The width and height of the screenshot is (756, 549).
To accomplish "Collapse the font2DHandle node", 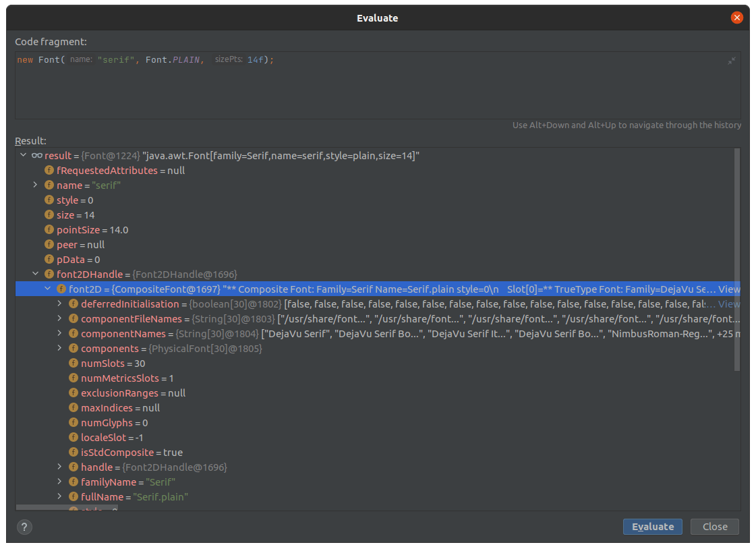I will click(x=36, y=274).
